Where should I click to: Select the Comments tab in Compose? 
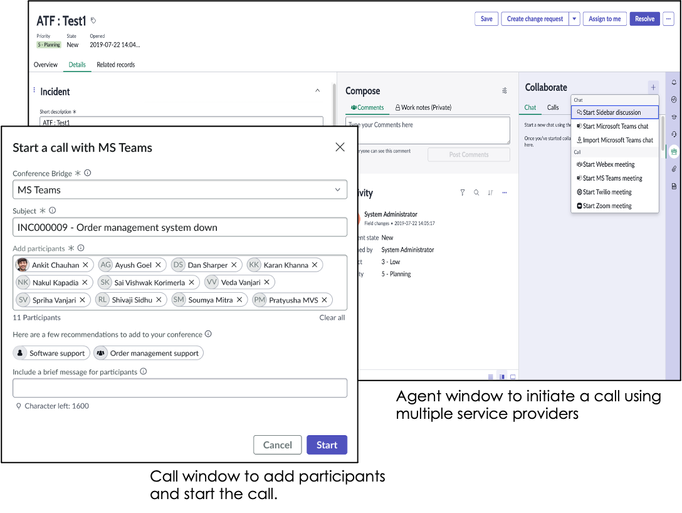click(x=368, y=107)
